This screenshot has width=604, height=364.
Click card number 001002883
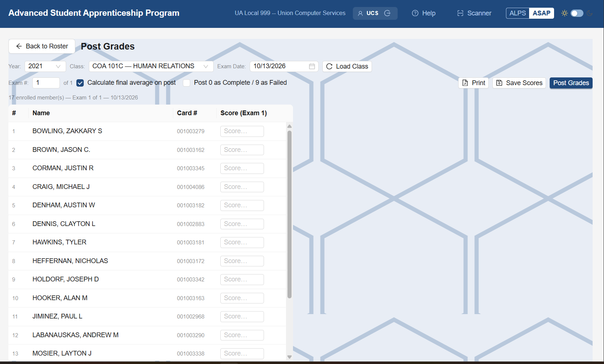(191, 224)
